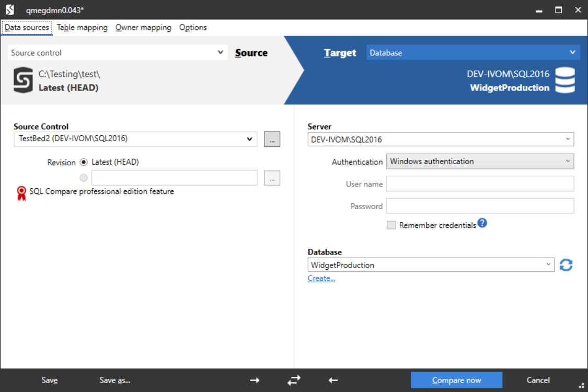Screen dimensions: 588x392
Task: Click the target database cylinder icon
Action: [565, 80]
